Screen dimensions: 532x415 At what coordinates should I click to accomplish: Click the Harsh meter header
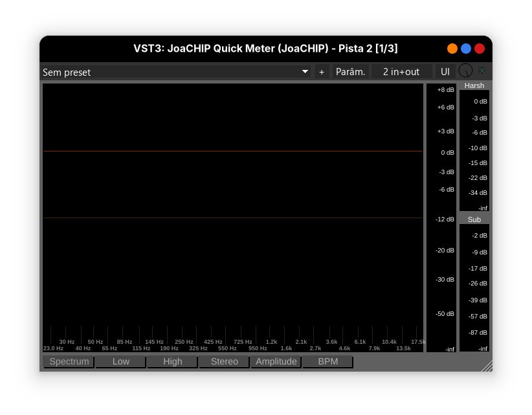pos(474,85)
